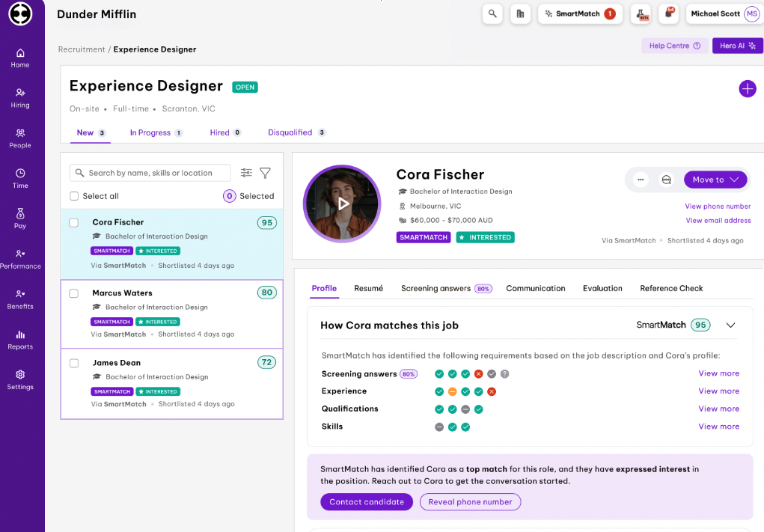This screenshot has width=764, height=532.
Task: Open the Resumé tab
Action: tap(368, 288)
